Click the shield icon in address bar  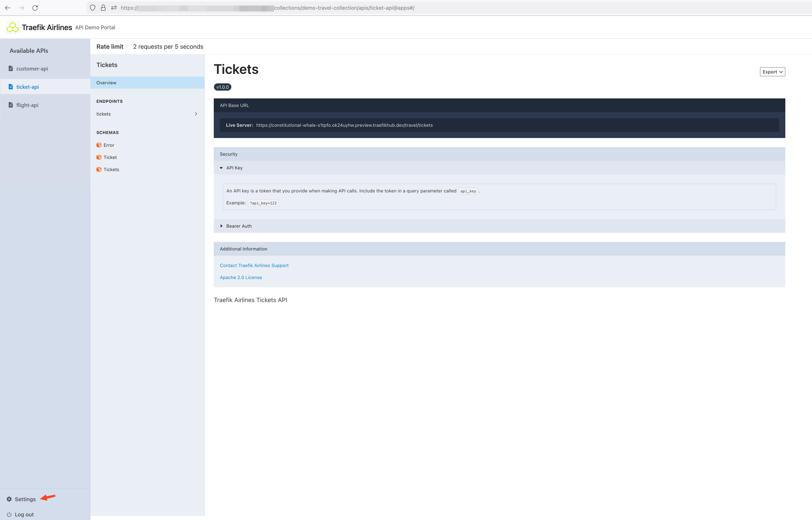(93, 8)
